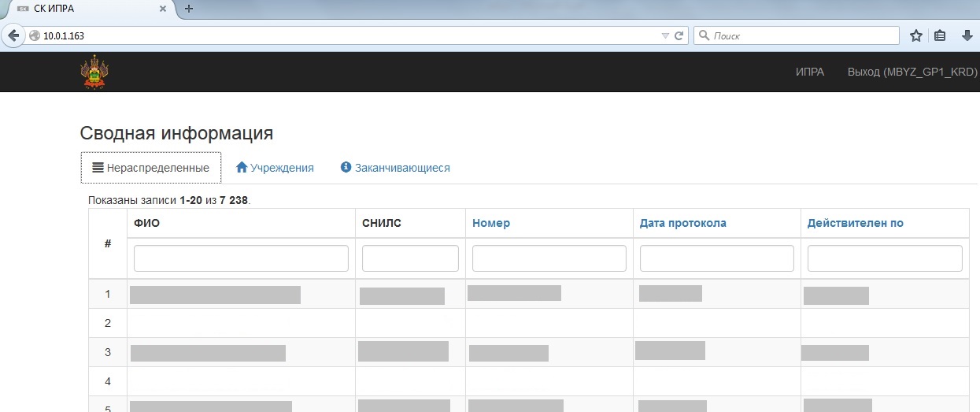Focus the ФИО filter input field
980x412 pixels.
tap(241, 258)
